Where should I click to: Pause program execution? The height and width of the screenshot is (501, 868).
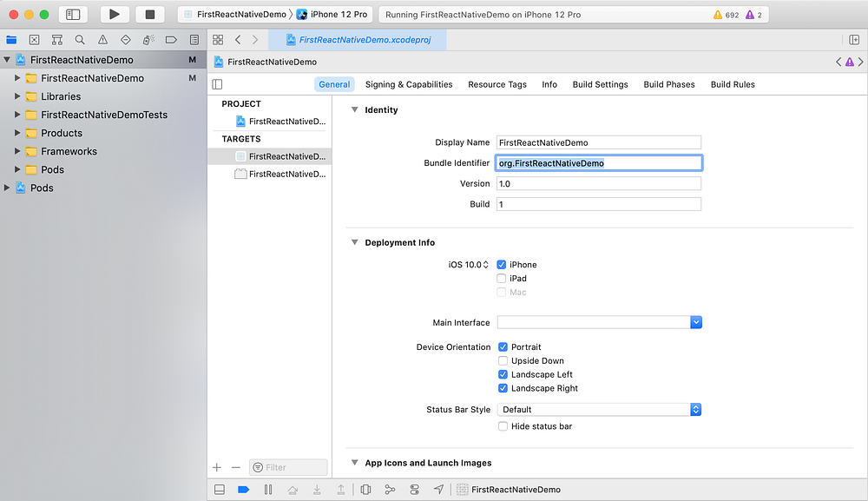[268, 490]
